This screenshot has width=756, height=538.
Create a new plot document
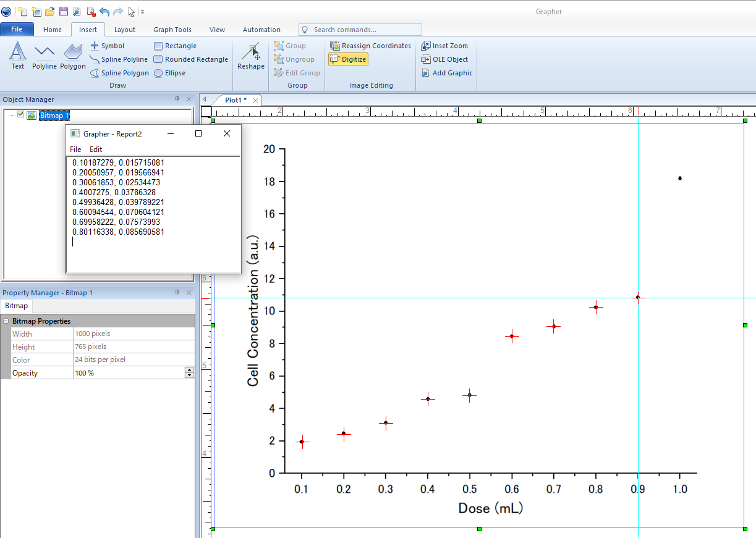(x=23, y=11)
